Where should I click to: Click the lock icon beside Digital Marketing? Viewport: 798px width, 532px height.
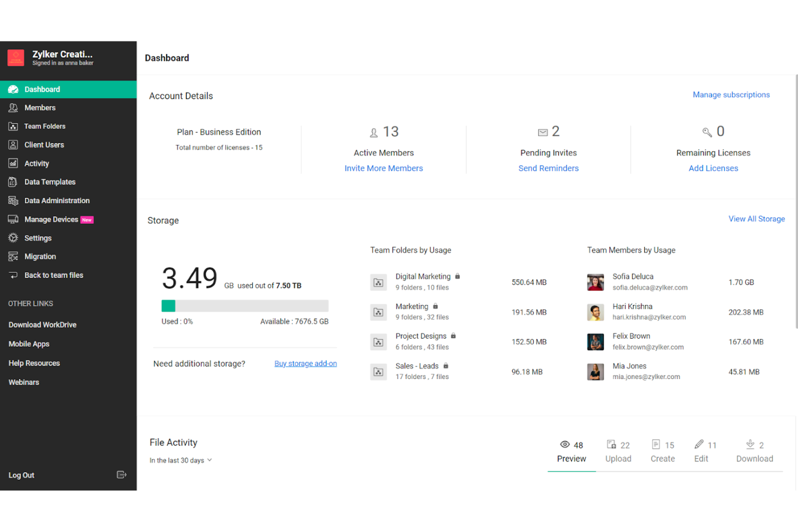pyautogui.click(x=457, y=276)
